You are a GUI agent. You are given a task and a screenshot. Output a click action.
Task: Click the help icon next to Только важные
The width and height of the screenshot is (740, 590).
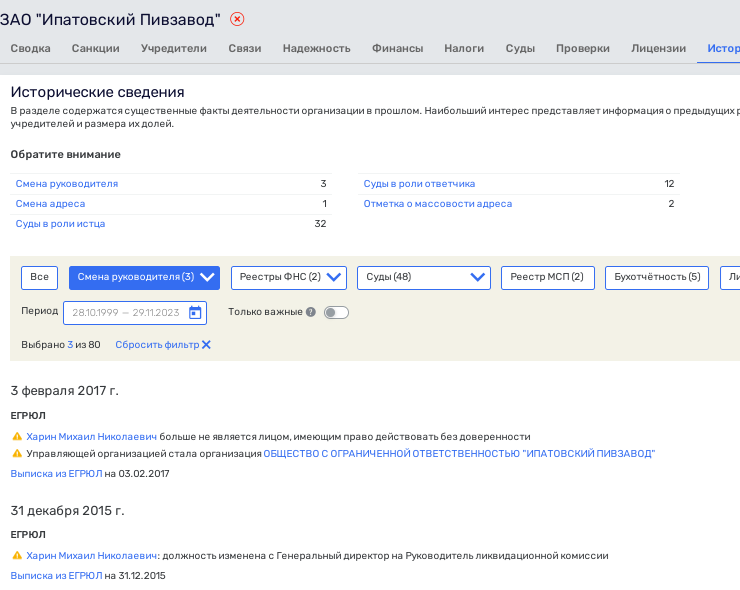[311, 312]
